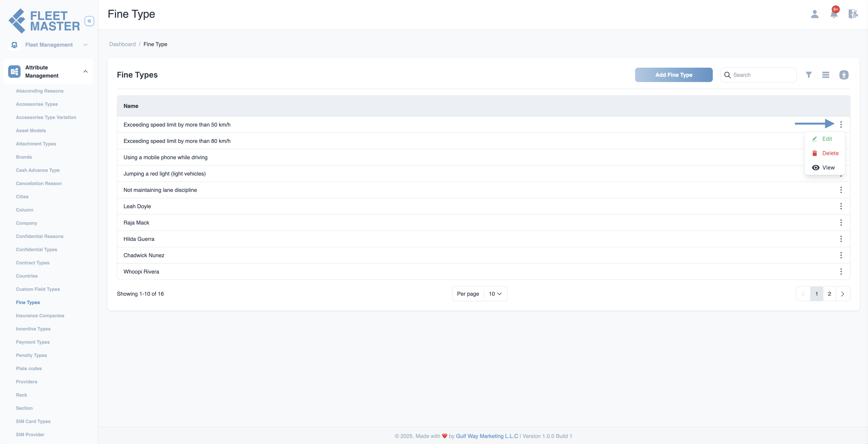Go to next page arrow
868x444 pixels.
coord(843,294)
